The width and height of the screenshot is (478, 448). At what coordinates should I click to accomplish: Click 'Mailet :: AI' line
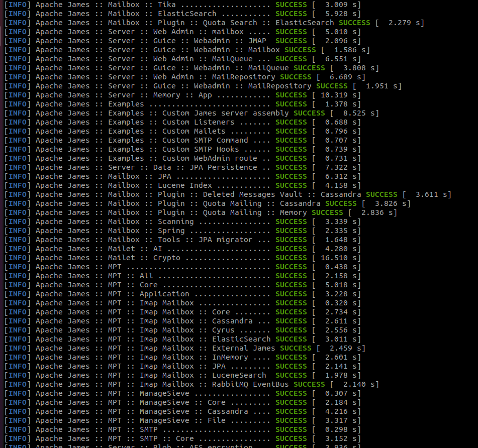(x=182, y=249)
